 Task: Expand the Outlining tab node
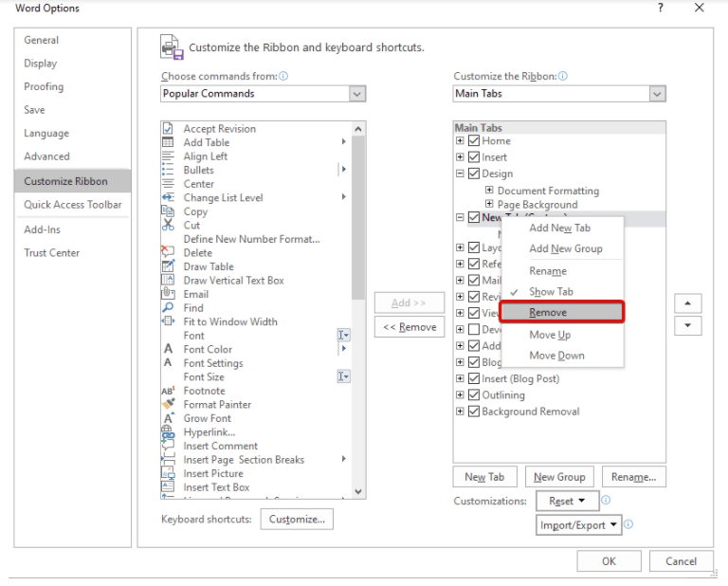[x=460, y=394]
